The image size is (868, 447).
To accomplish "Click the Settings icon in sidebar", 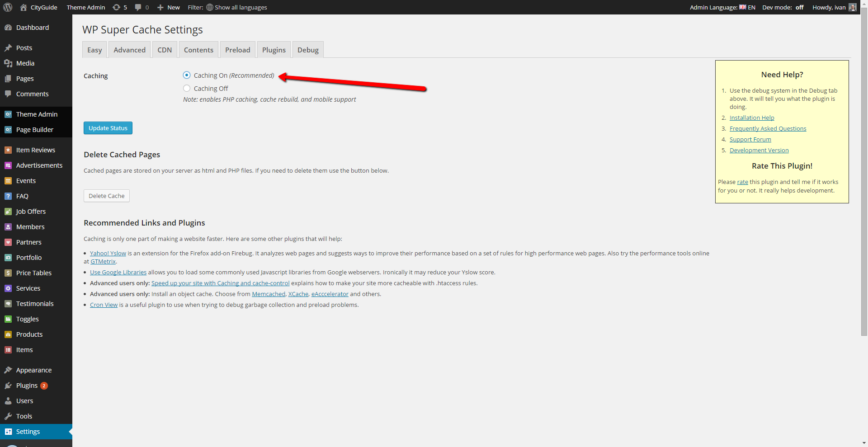I will (8, 432).
